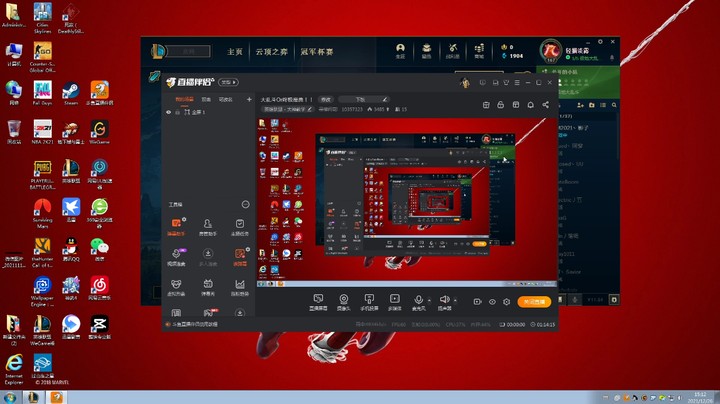Click the add friend icon in League friends panel
The width and height of the screenshot is (720, 404).
coord(580,105)
